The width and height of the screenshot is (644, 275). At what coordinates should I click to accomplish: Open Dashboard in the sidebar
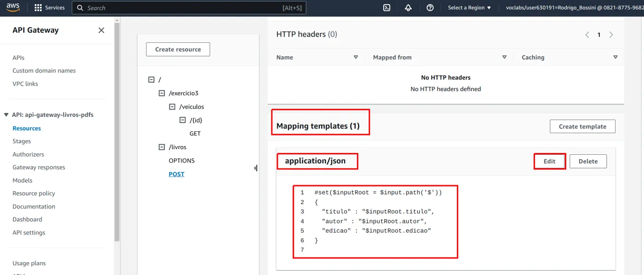point(27,219)
